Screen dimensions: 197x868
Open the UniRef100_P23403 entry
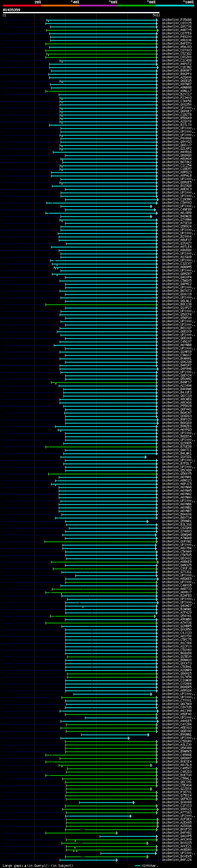pos(177,98)
